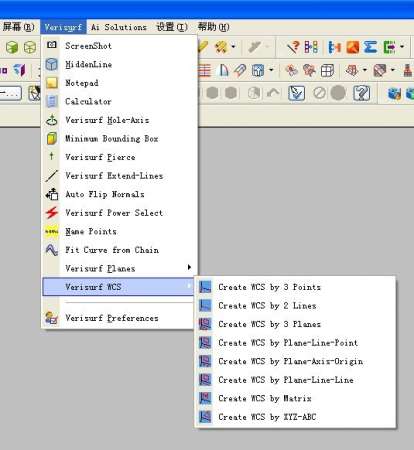
Task: Open the 帮助 (H) menu
Action: (x=213, y=27)
